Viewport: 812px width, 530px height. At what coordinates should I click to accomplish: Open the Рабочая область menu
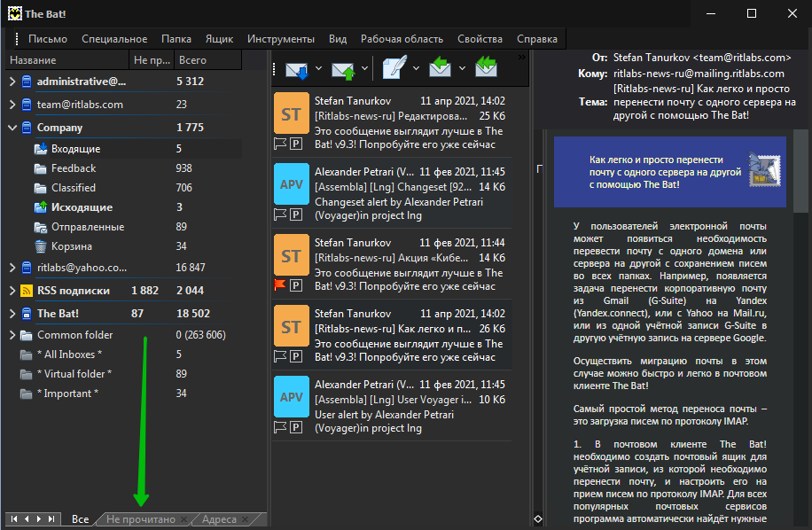click(402, 39)
